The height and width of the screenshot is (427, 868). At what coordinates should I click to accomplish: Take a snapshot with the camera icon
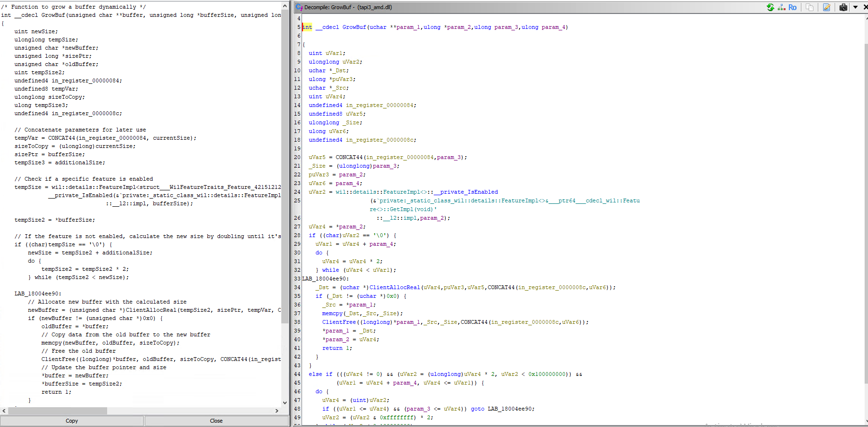(x=843, y=7)
